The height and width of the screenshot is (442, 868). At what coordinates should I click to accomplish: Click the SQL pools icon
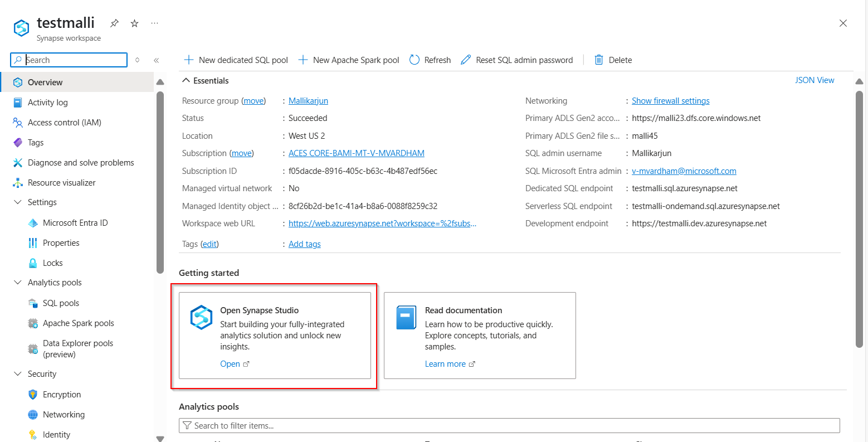click(x=33, y=303)
